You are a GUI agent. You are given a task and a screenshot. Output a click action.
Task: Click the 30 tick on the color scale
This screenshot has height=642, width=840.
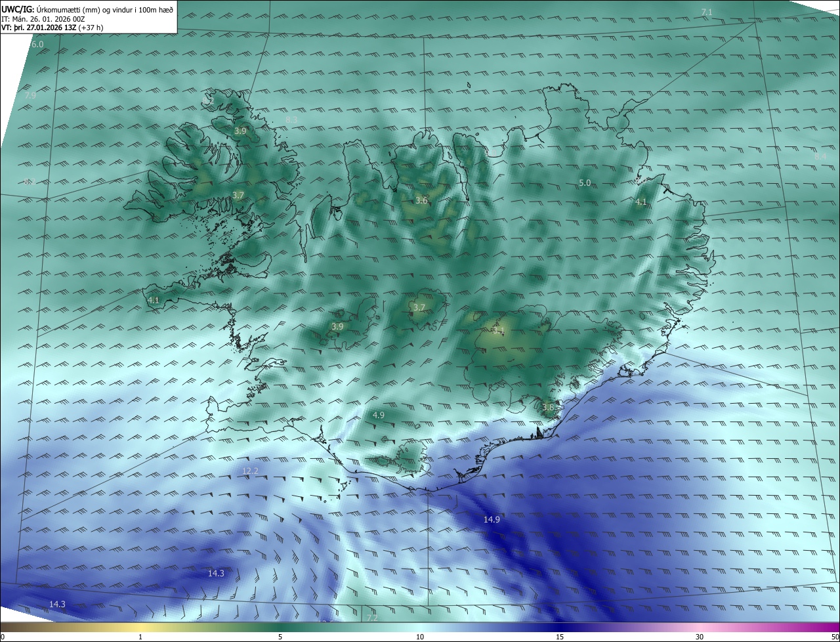(700, 637)
